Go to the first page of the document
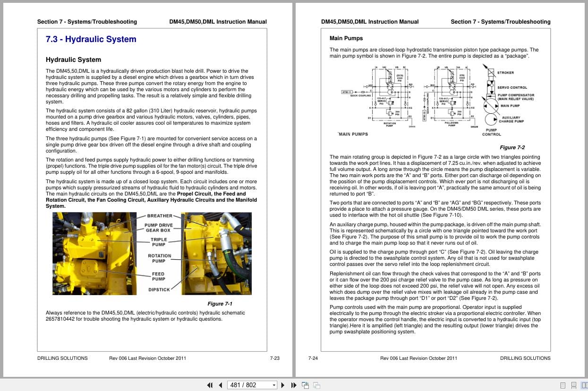 210,385
